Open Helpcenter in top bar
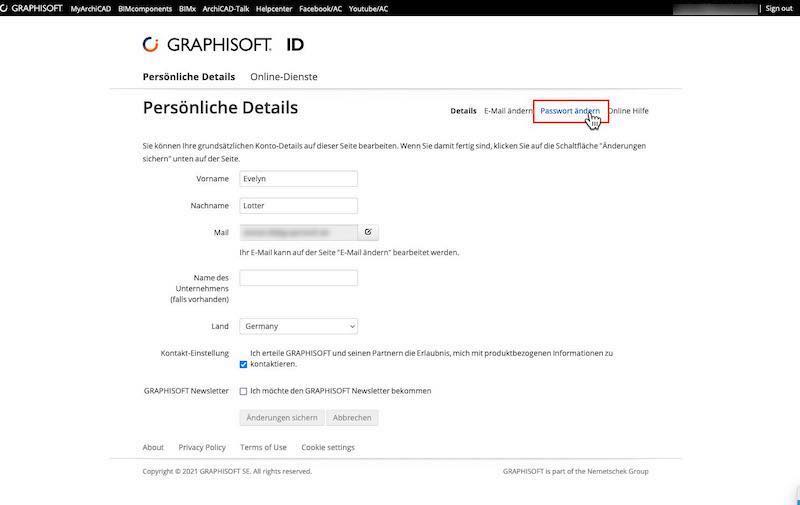800x505 pixels. [274, 9]
